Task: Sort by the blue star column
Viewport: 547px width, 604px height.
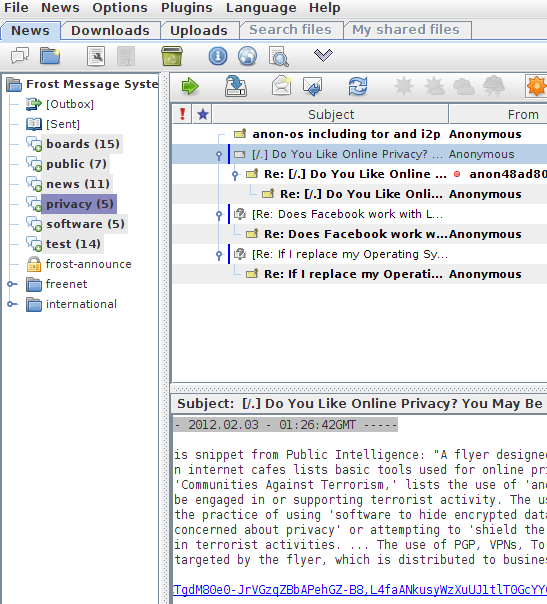Action: pos(203,114)
